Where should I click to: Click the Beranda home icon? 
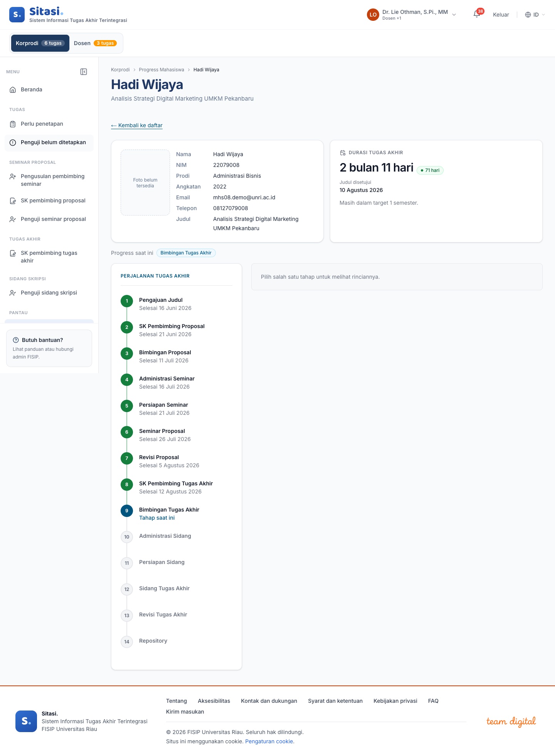point(13,90)
